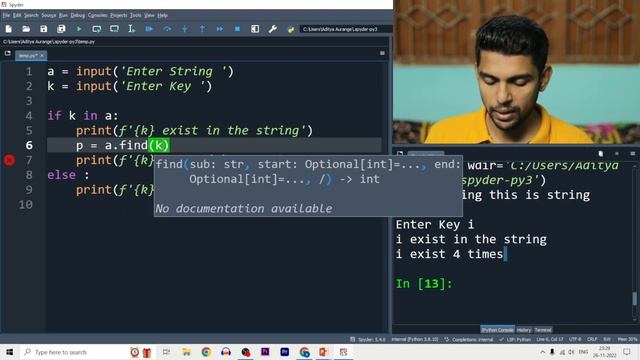Open Chrome from the taskbar
The height and width of the screenshot is (360, 640).
206,352
